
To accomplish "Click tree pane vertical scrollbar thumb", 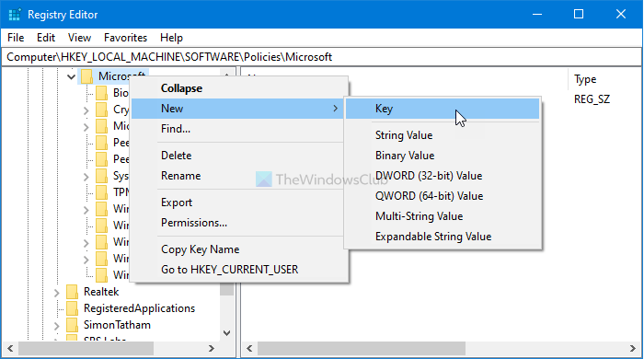I will (226, 289).
